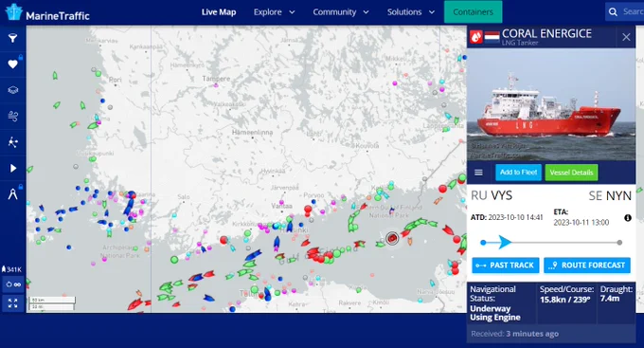Image resolution: width=644 pixels, height=348 pixels.
Task: Open the vessel panel hamburger menu
Action: (478, 173)
